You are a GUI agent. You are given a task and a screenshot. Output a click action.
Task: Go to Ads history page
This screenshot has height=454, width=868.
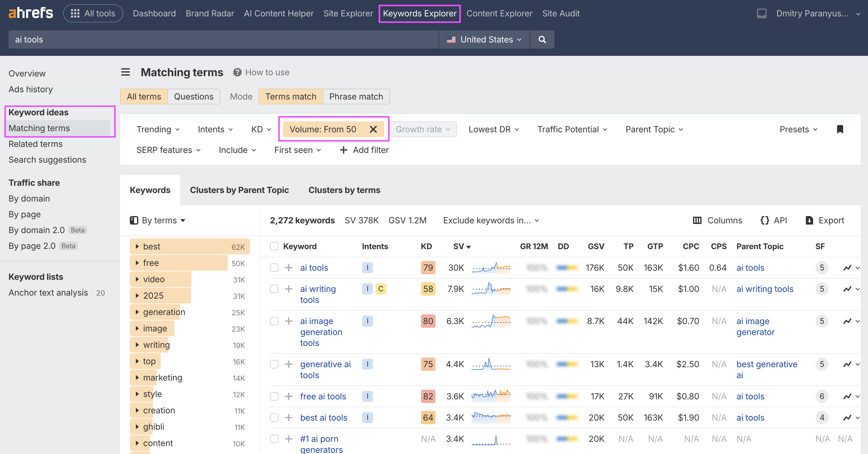(31, 89)
